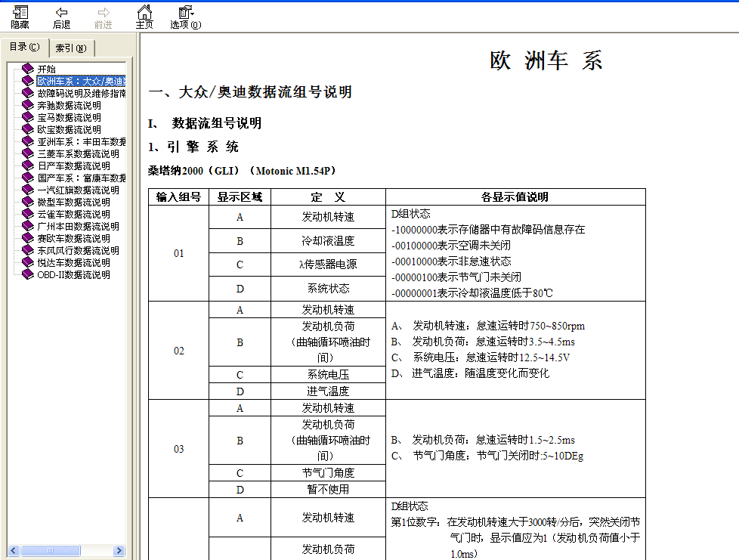Viewport: 739px width, 560px height.
Task: Open 云雀车数据流说明 topic
Action: 74,214
